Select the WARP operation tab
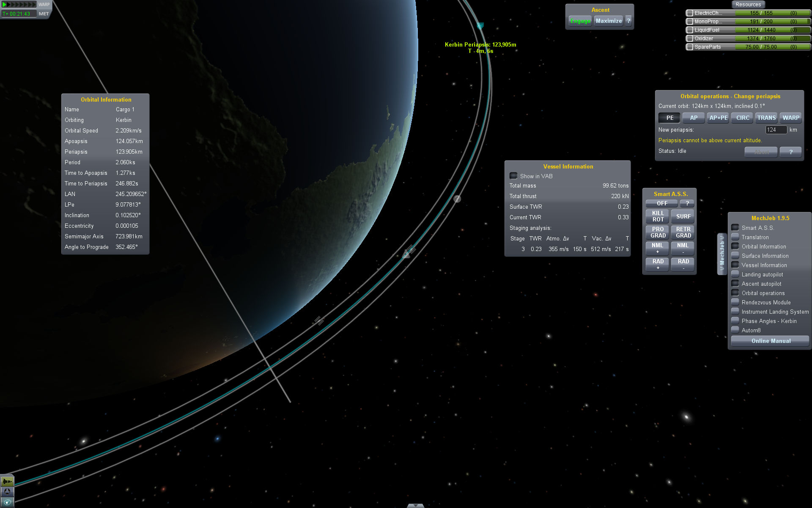This screenshot has height=508, width=812. pyautogui.click(x=790, y=118)
